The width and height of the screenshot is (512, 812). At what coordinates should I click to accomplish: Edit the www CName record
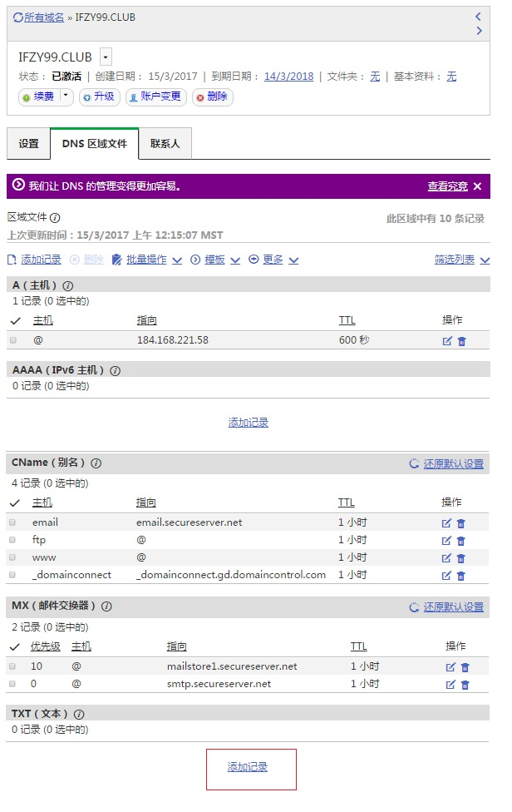[446, 558]
